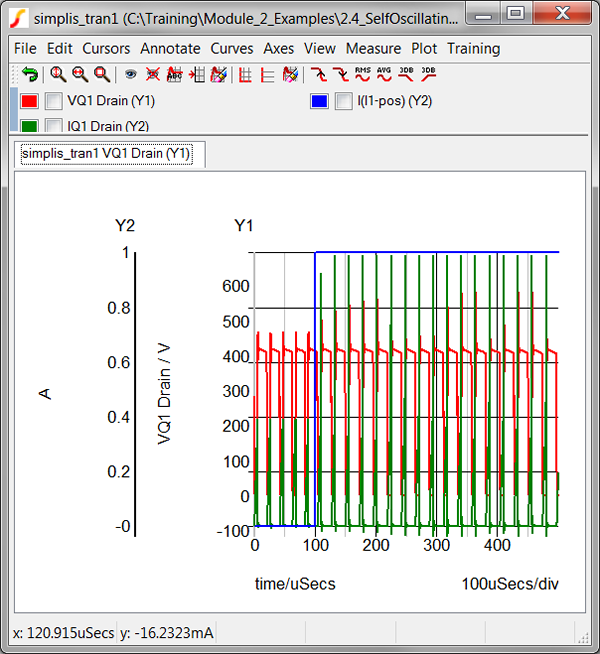600x654 pixels.
Task: Click the RMS measurement icon
Action: (362, 74)
